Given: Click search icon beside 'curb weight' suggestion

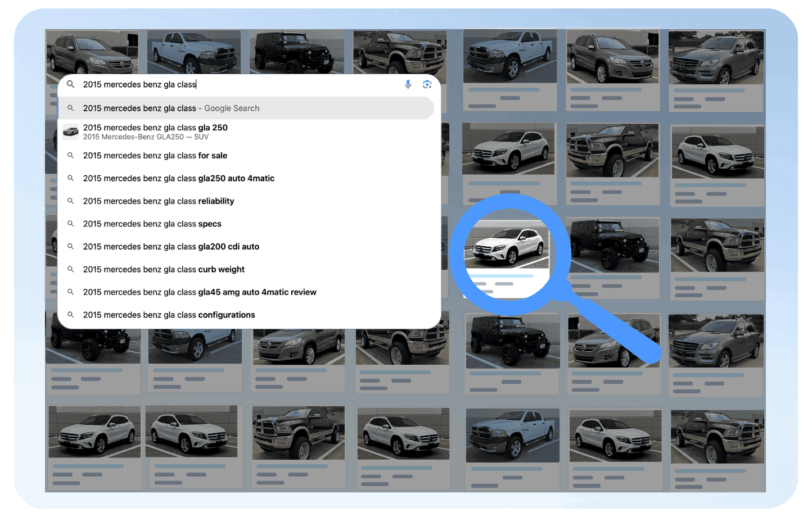Looking at the screenshot, I should pos(71,270).
